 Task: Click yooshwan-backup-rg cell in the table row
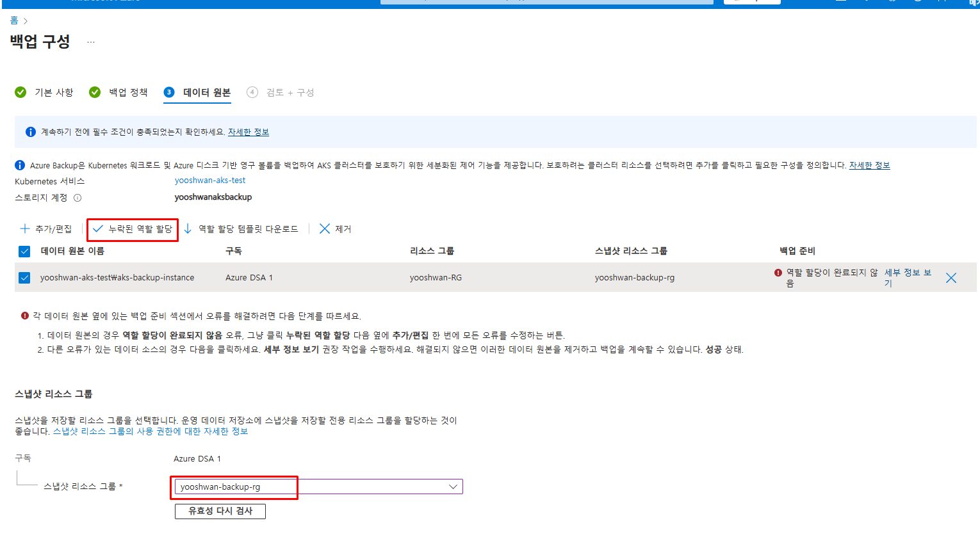point(635,278)
